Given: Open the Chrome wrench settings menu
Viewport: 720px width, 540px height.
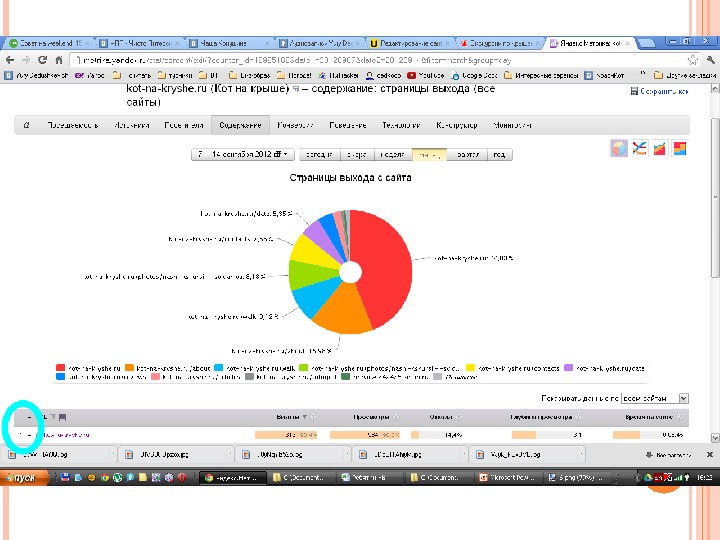Looking at the screenshot, I should tap(710, 60).
